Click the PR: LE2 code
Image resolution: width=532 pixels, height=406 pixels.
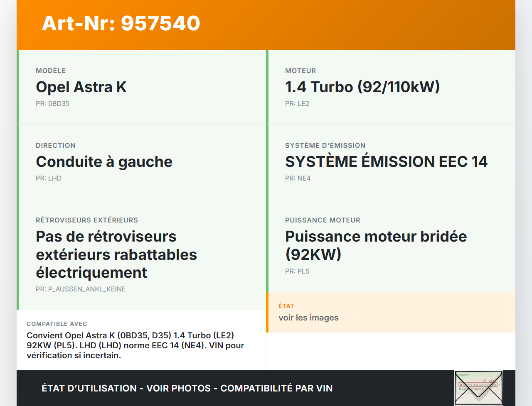(x=297, y=103)
